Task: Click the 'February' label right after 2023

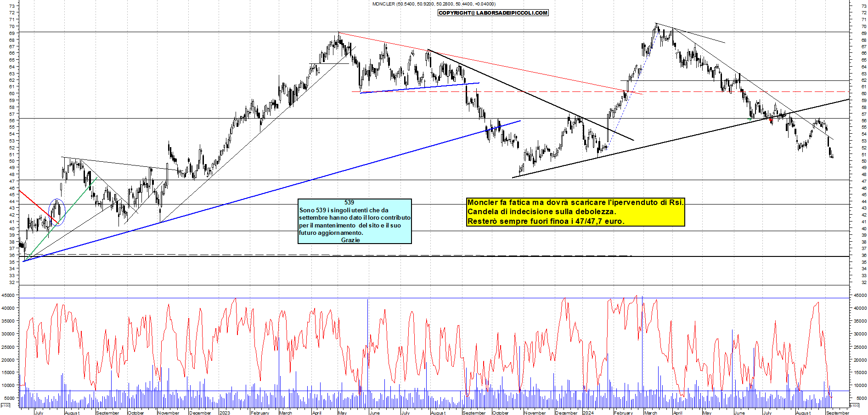Action: click(260, 413)
